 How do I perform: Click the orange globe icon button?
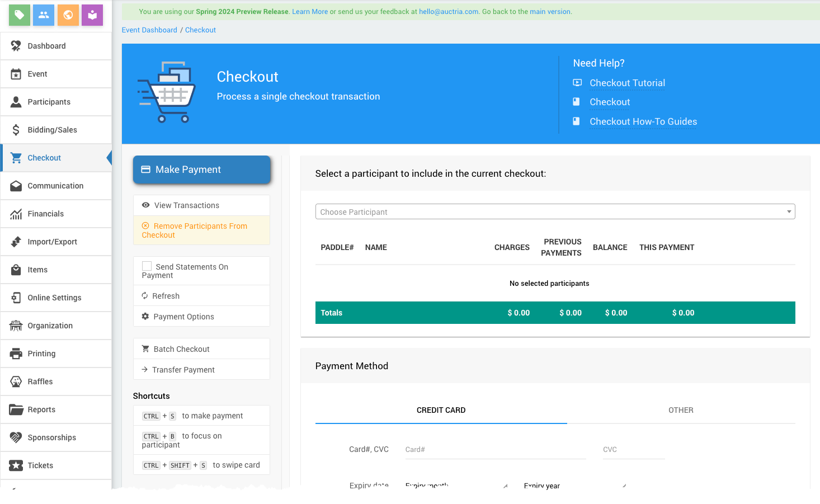68,15
